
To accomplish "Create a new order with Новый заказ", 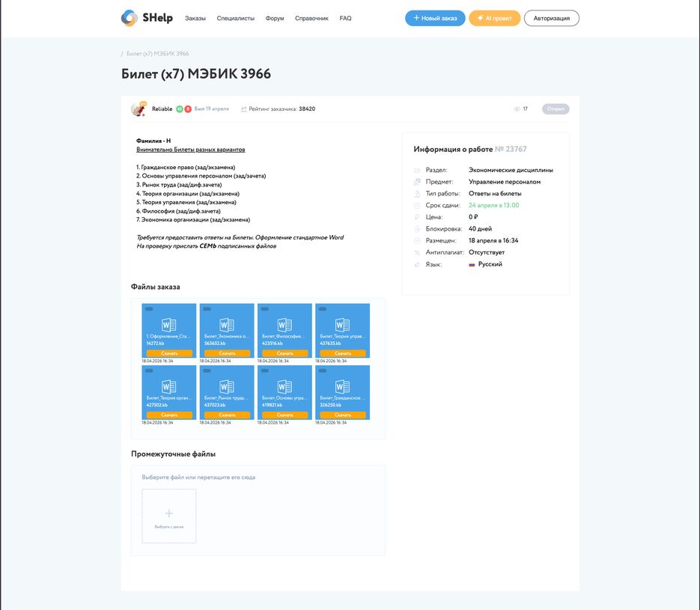I will (435, 18).
